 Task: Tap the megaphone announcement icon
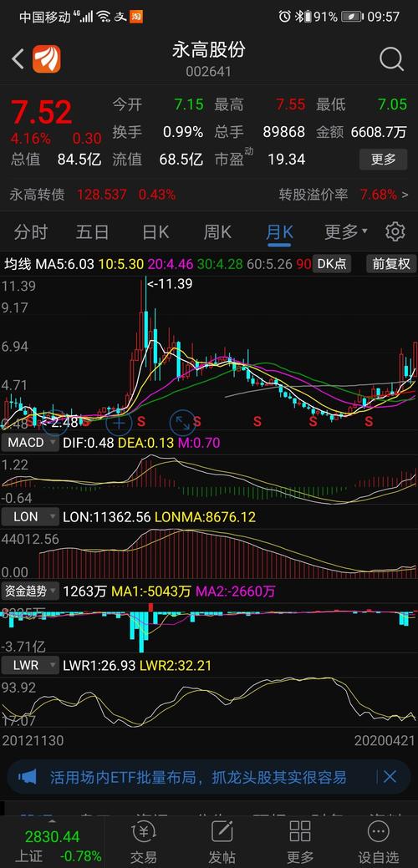(27, 777)
